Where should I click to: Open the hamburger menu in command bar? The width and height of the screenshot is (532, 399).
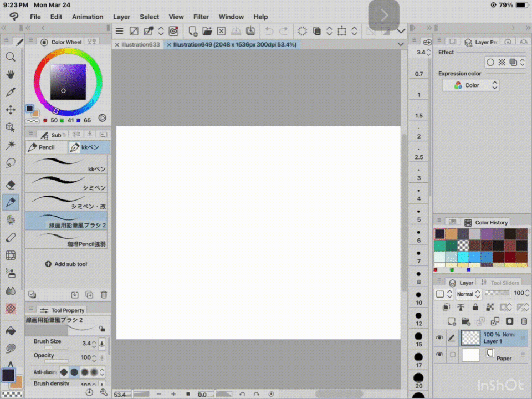click(x=120, y=31)
